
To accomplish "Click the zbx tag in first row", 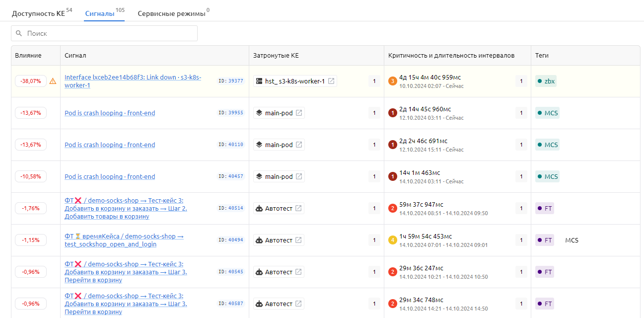I will [x=546, y=81].
